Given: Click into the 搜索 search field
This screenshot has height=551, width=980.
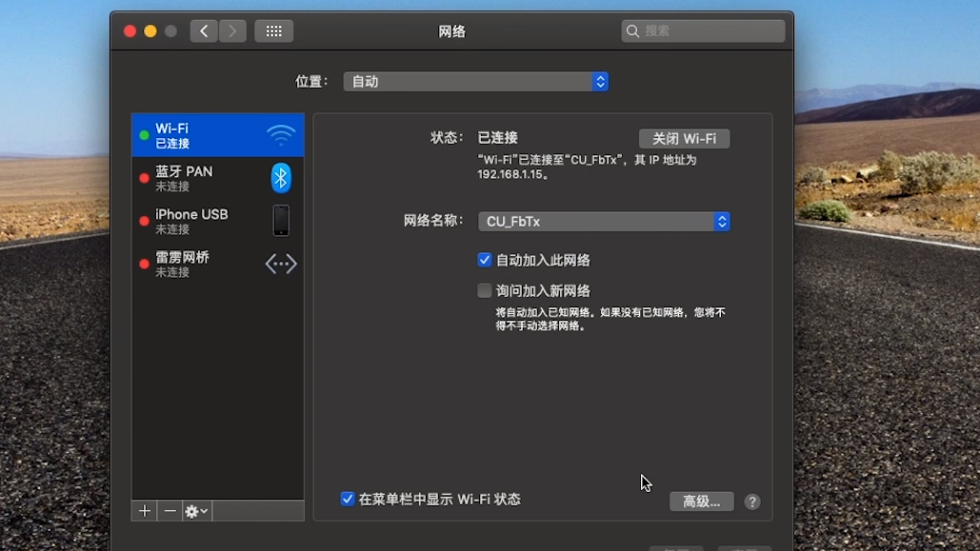Looking at the screenshot, I should tap(703, 30).
